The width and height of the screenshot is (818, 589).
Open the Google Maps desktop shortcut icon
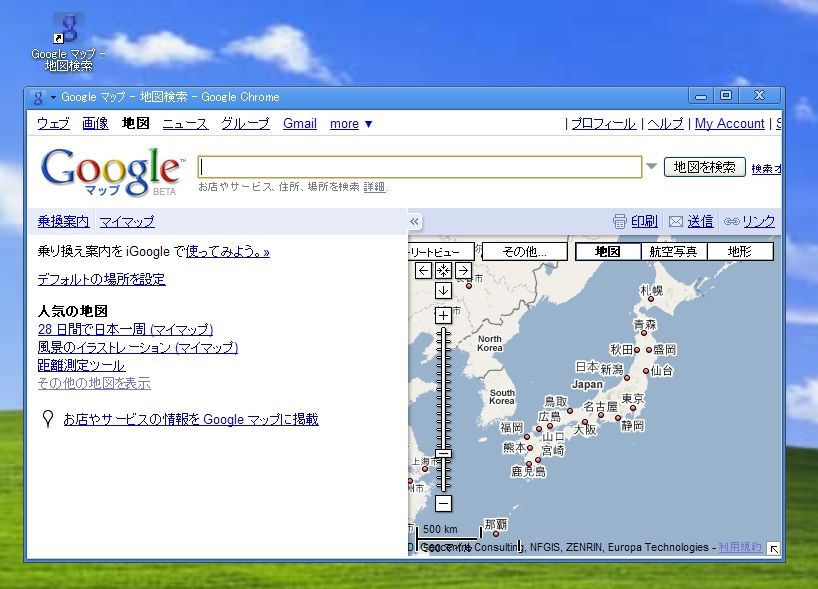(x=68, y=42)
